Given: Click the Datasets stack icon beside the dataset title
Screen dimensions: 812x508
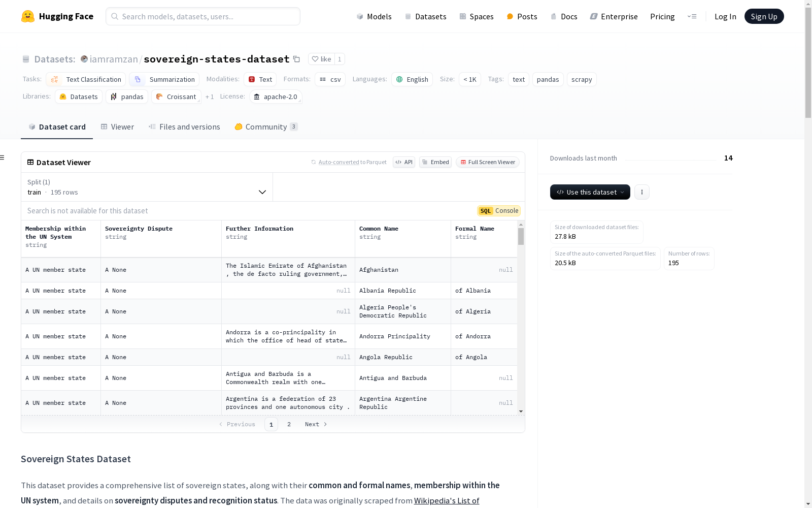Looking at the screenshot, I should click(x=26, y=59).
